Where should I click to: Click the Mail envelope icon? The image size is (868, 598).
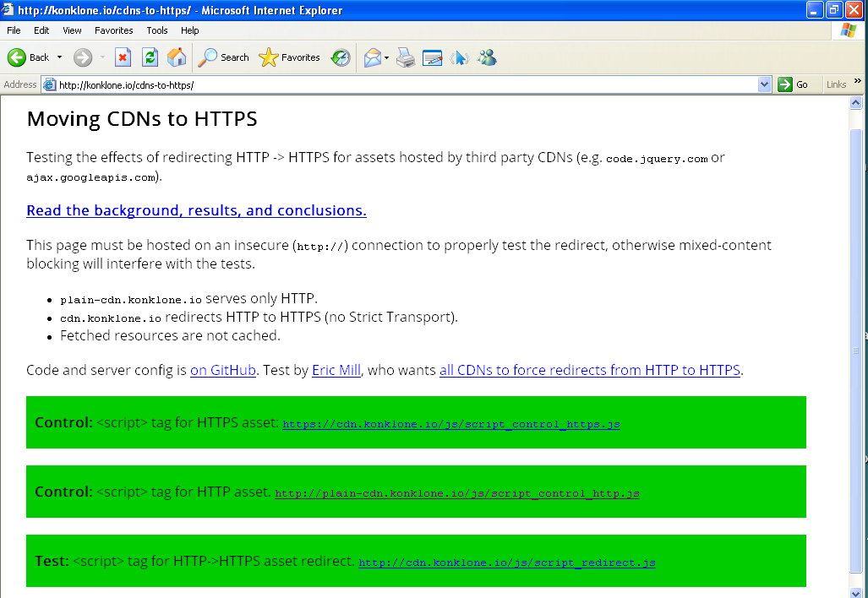pos(373,57)
